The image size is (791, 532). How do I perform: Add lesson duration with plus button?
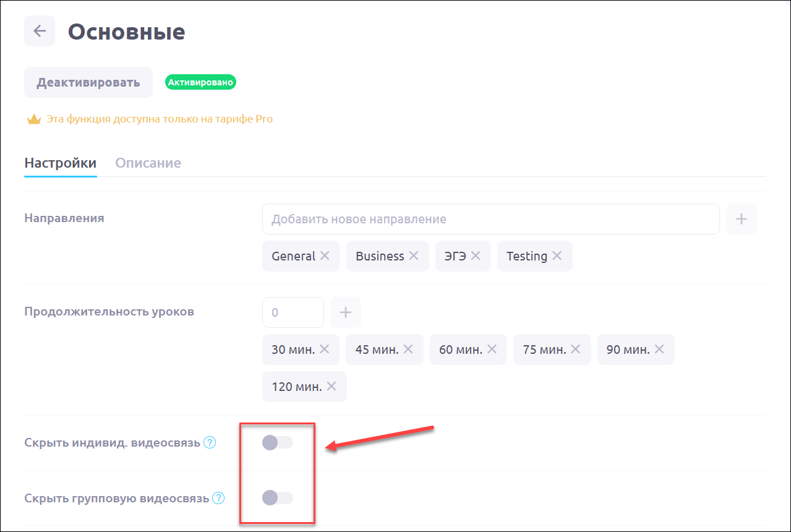point(346,312)
